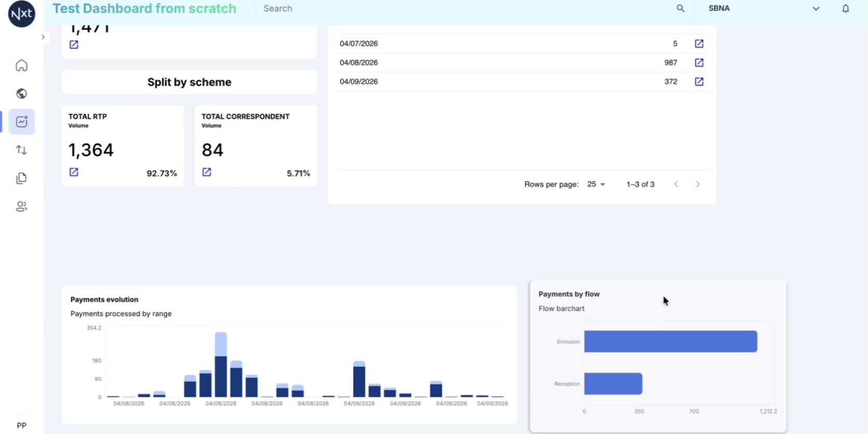The width and height of the screenshot is (868, 434).
Task: Open details link icon under the 1,471 total
Action: (x=74, y=45)
